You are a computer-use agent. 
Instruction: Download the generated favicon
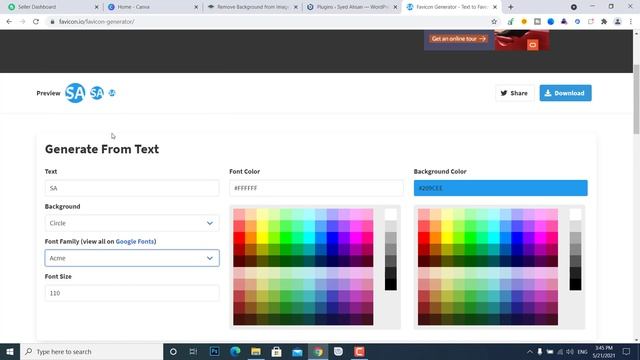point(565,93)
